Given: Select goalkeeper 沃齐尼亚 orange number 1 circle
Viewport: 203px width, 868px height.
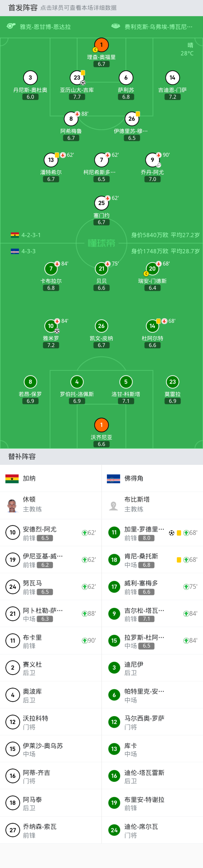Looking at the screenshot, I should point(101,425).
